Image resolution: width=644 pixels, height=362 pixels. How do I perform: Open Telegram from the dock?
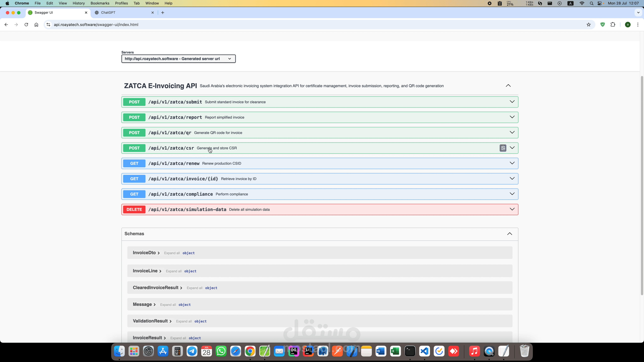click(192, 351)
